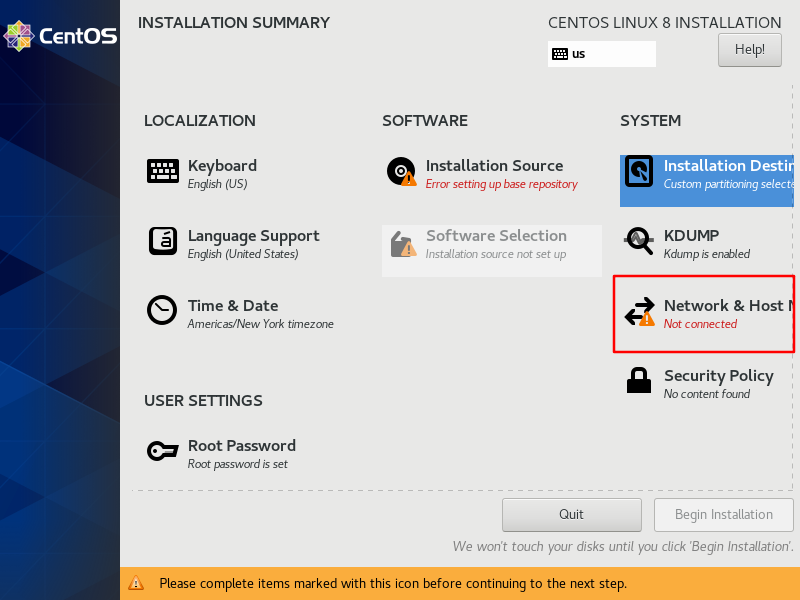Click the Quit button
Viewport: 800px width, 600px height.
tap(571, 514)
